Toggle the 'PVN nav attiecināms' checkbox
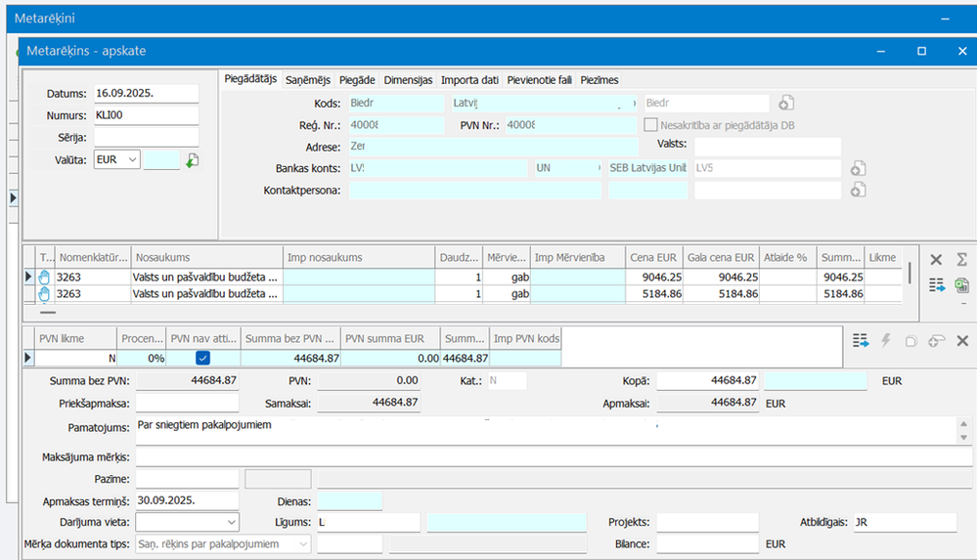977x560 pixels. coord(203,359)
